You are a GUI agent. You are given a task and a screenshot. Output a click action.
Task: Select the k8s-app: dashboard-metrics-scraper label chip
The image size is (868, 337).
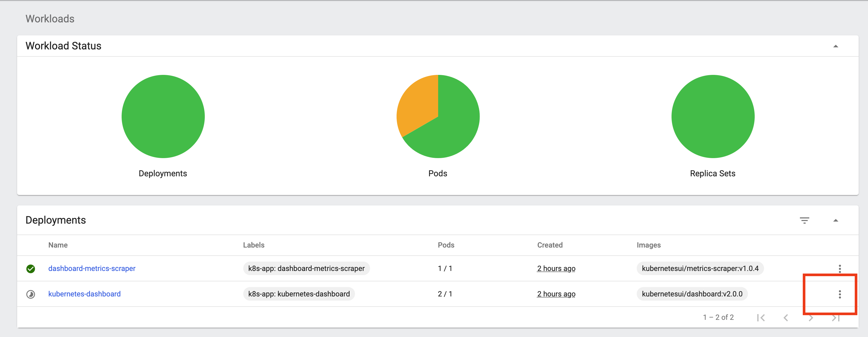(x=306, y=268)
